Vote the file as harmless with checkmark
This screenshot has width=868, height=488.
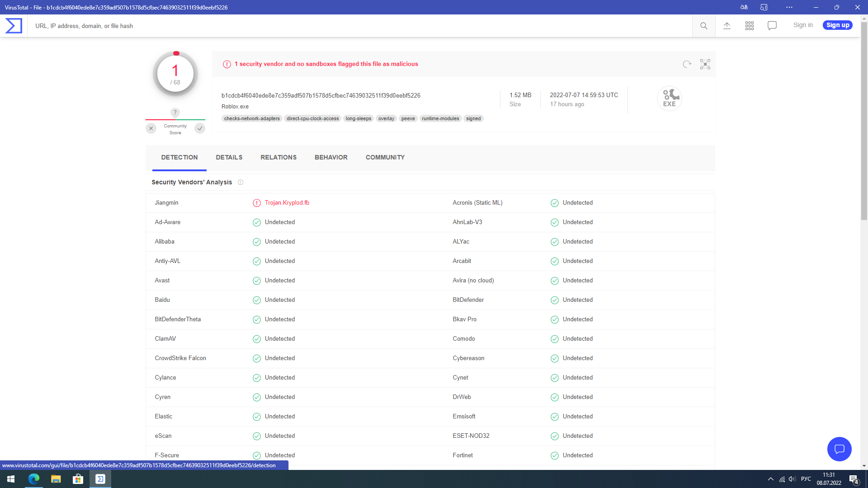coord(200,128)
